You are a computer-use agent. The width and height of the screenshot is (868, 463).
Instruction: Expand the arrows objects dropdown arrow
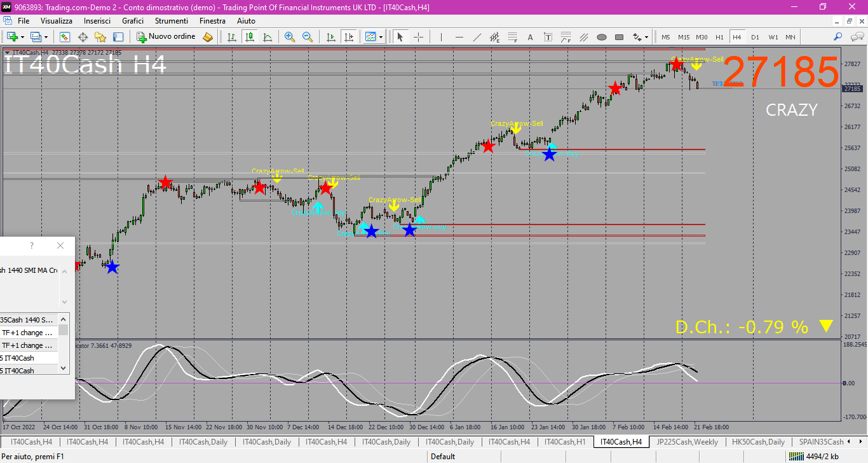tap(646, 37)
